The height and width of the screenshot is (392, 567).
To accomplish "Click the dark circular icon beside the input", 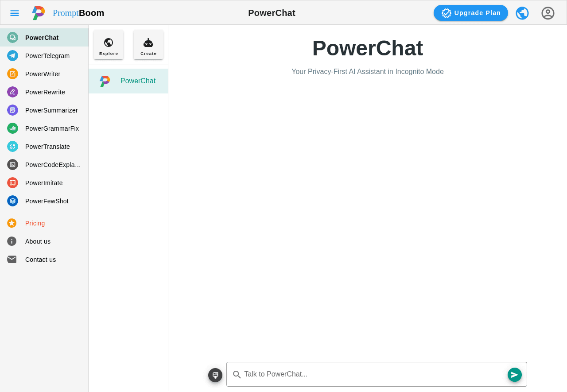I will (215, 375).
